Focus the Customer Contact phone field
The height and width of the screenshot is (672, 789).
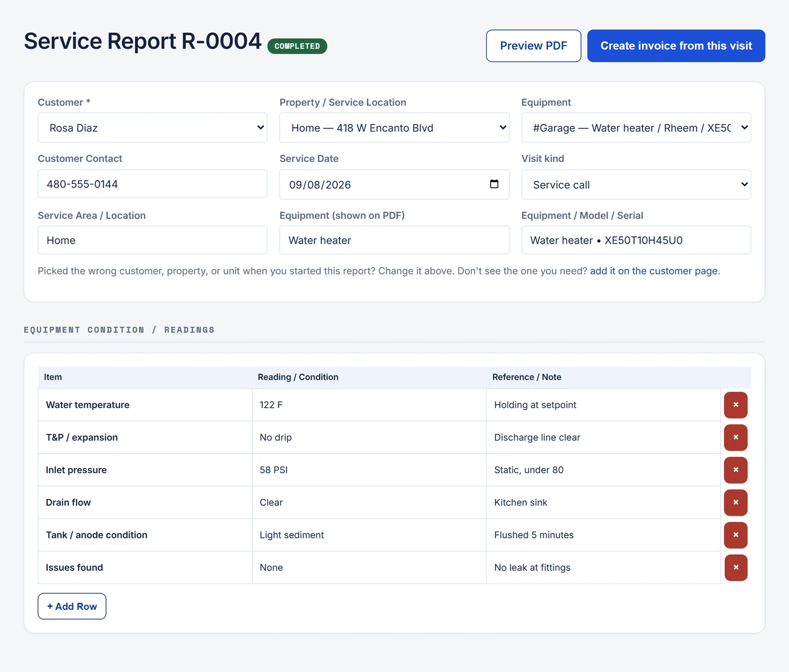[152, 184]
